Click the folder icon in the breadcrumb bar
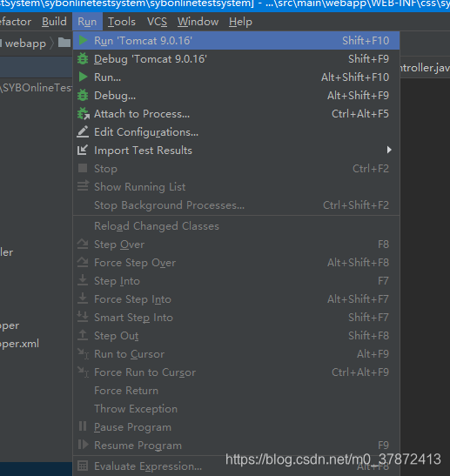 (64, 42)
